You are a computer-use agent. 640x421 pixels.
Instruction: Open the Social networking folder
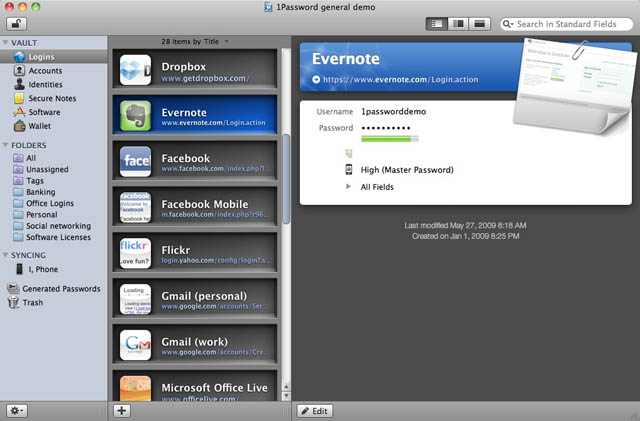click(53, 226)
